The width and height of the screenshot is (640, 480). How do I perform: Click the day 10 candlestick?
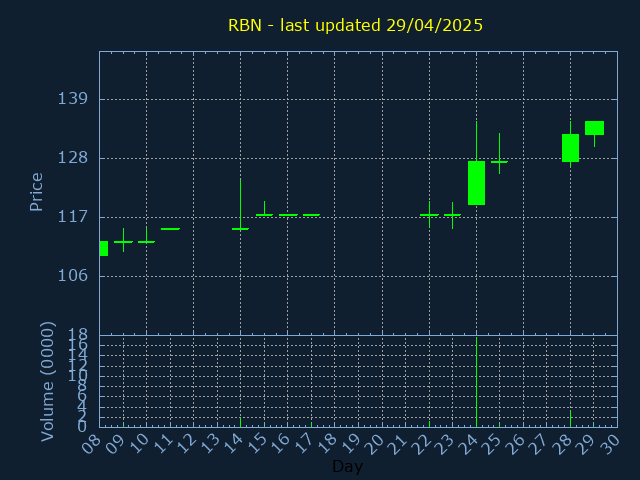(x=147, y=242)
